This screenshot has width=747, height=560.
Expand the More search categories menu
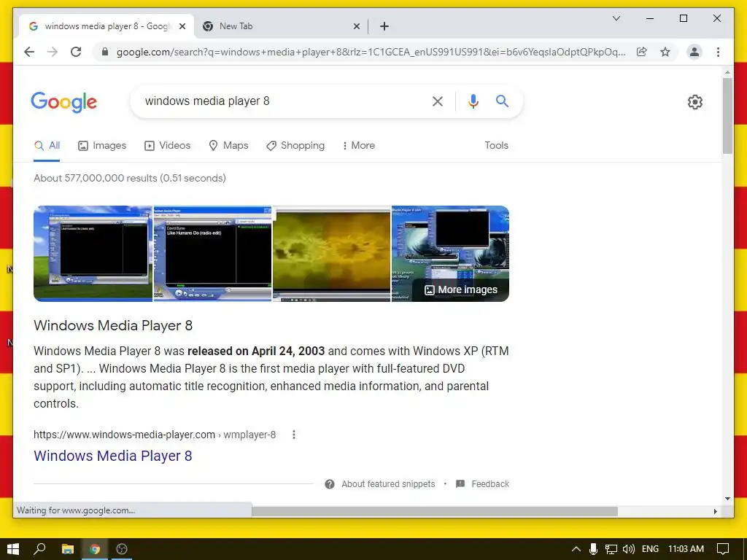click(x=359, y=146)
